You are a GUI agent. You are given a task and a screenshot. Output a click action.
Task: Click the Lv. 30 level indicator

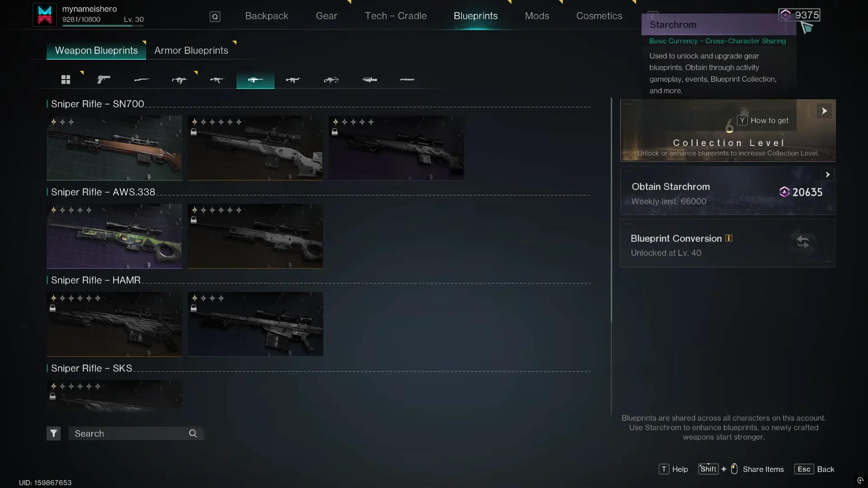[134, 19]
